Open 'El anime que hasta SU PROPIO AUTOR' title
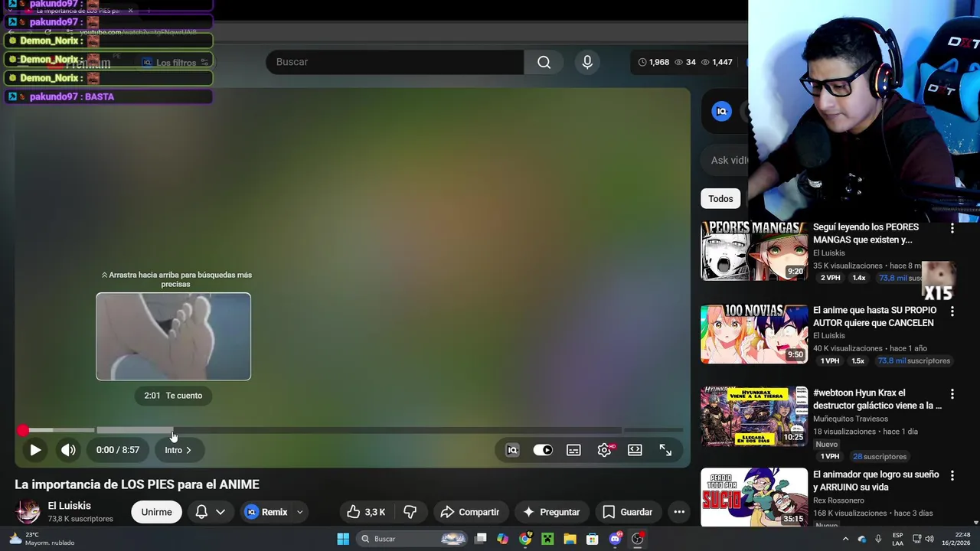980x551 pixels. [875, 317]
